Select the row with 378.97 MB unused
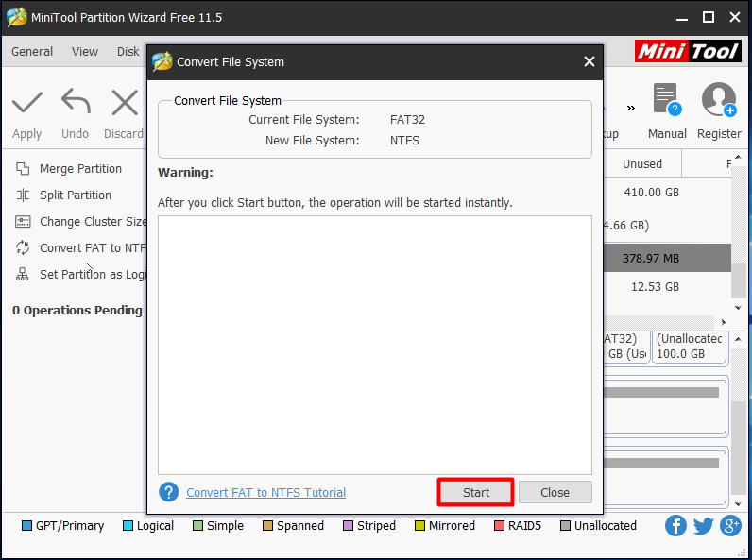 click(x=667, y=258)
